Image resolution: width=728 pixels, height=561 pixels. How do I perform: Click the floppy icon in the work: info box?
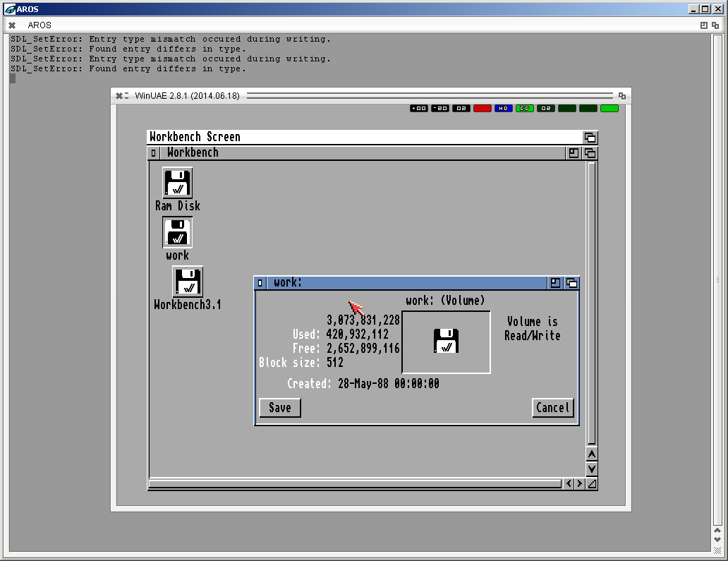pos(446,341)
